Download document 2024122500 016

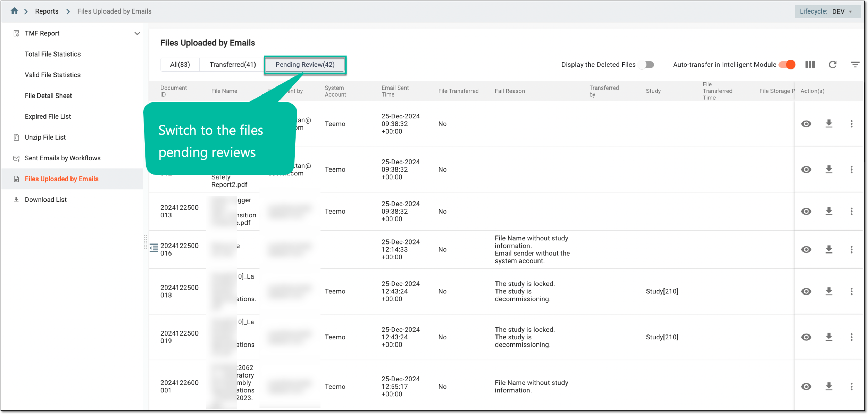pos(829,250)
